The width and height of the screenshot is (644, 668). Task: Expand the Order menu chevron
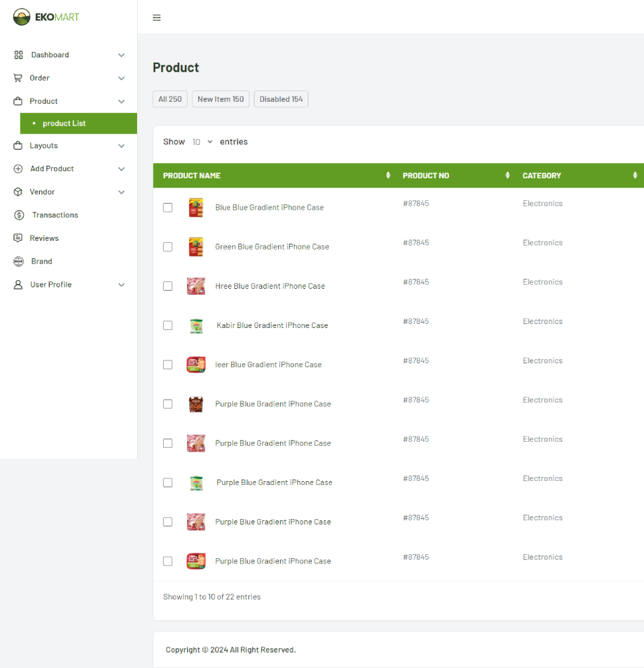[121, 78]
